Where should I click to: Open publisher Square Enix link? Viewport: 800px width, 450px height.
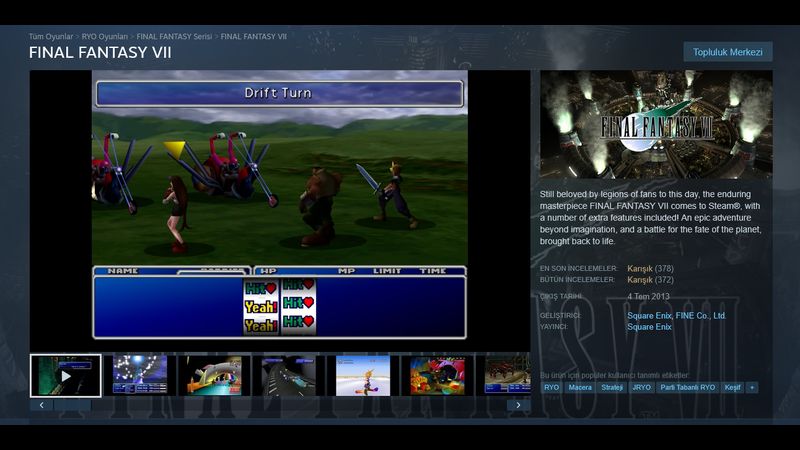click(649, 327)
